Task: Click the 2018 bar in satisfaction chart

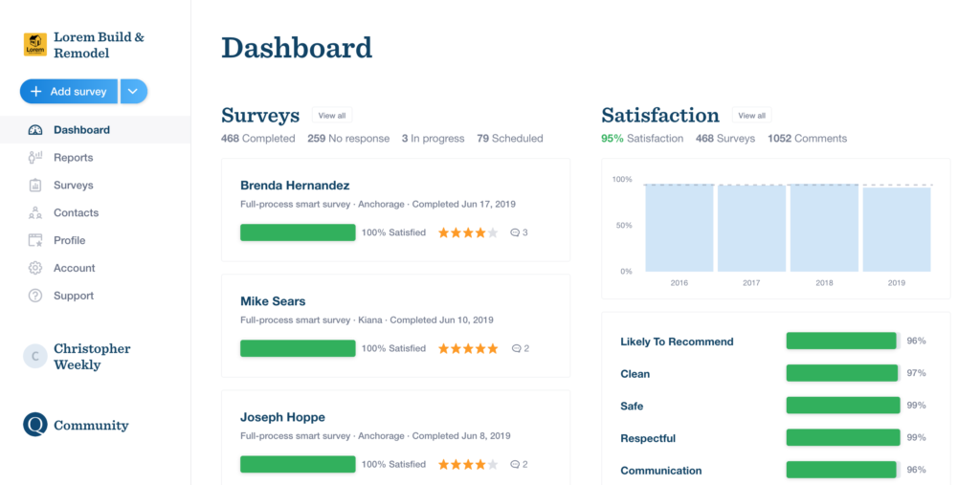Action: pos(824,228)
